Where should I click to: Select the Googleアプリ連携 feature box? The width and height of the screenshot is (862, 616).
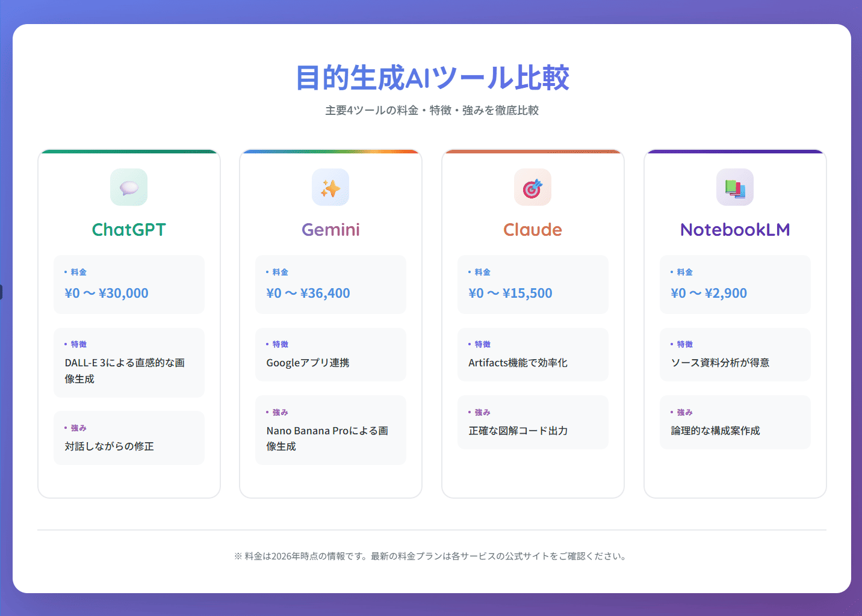tap(330, 355)
